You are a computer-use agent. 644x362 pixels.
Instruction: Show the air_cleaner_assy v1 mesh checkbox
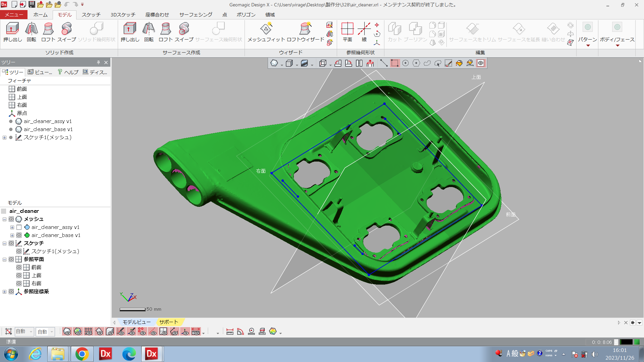click(19, 227)
